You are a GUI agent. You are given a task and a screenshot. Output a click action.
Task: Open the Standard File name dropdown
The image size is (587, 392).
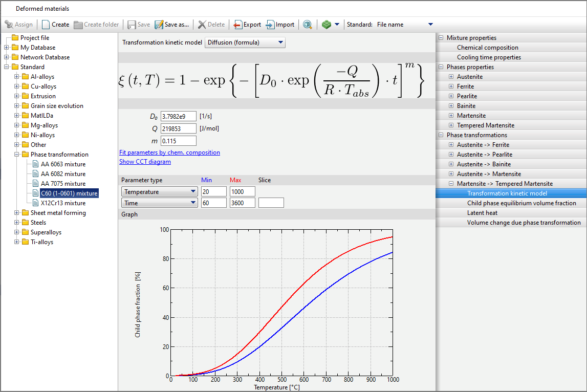(x=430, y=25)
